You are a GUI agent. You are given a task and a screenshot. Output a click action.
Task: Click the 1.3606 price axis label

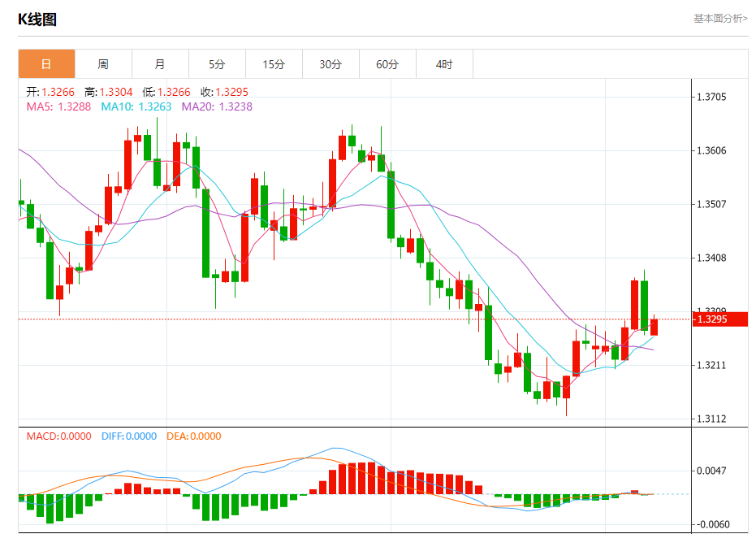[x=711, y=150]
